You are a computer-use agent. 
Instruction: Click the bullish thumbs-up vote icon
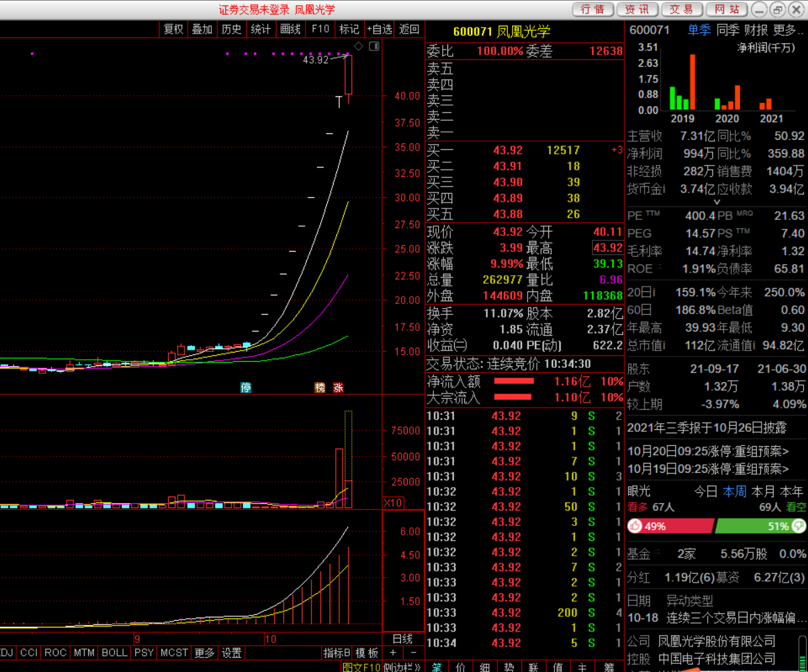pyautogui.click(x=634, y=526)
